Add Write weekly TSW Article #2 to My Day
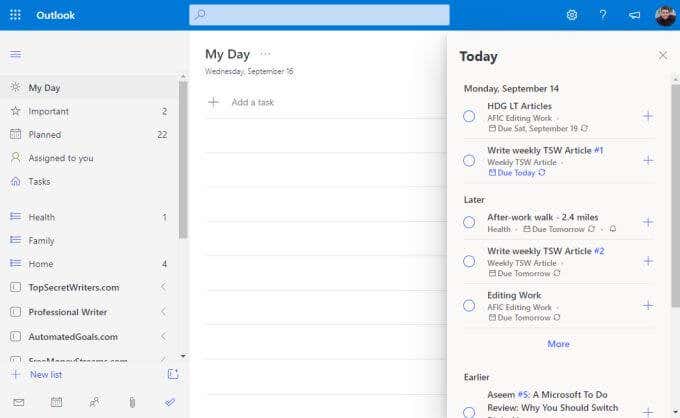Viewport: 680px width, 418px height. 648,261
